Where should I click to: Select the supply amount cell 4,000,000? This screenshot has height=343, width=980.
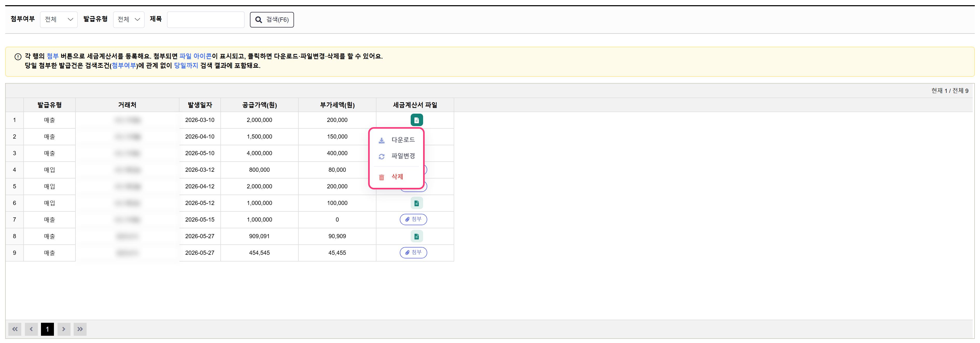coord(260,153)
